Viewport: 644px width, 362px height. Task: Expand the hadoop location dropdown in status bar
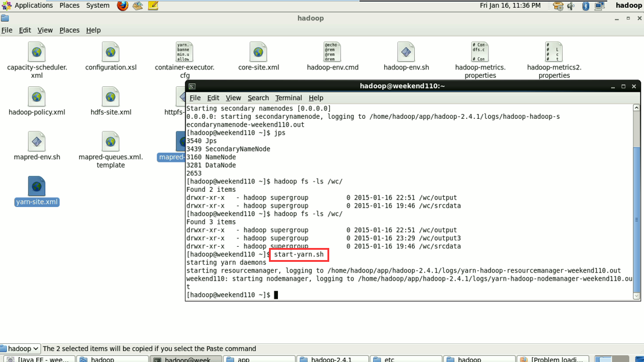point(20,349)
